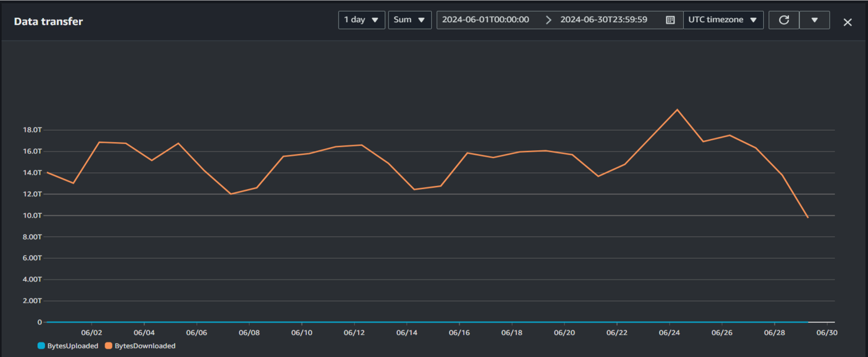The height and width of the screenshot is (357, 868).
Task: Open the Sum statistic dropdown
Action: [409, 20]
